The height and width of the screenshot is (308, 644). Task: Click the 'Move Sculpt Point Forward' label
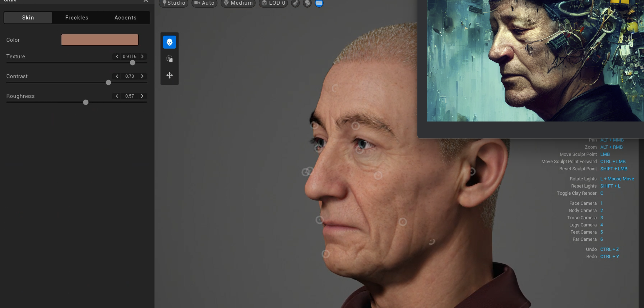(x=569, y=162)
